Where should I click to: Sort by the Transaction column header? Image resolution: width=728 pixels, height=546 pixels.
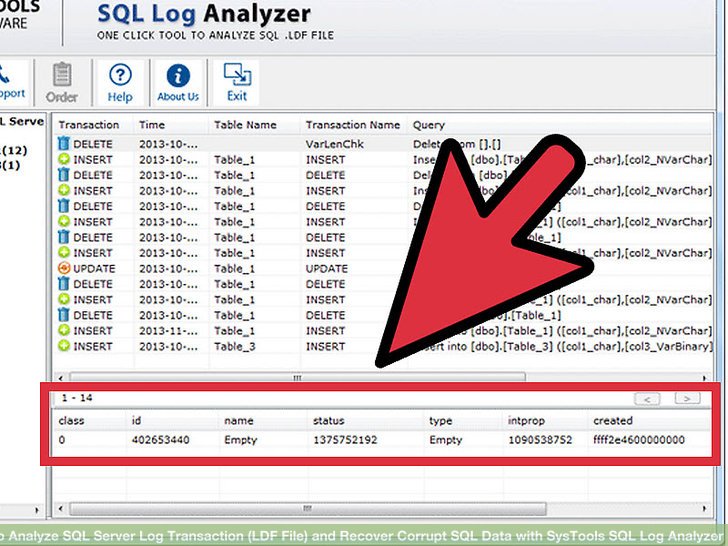tap(89, 125)
